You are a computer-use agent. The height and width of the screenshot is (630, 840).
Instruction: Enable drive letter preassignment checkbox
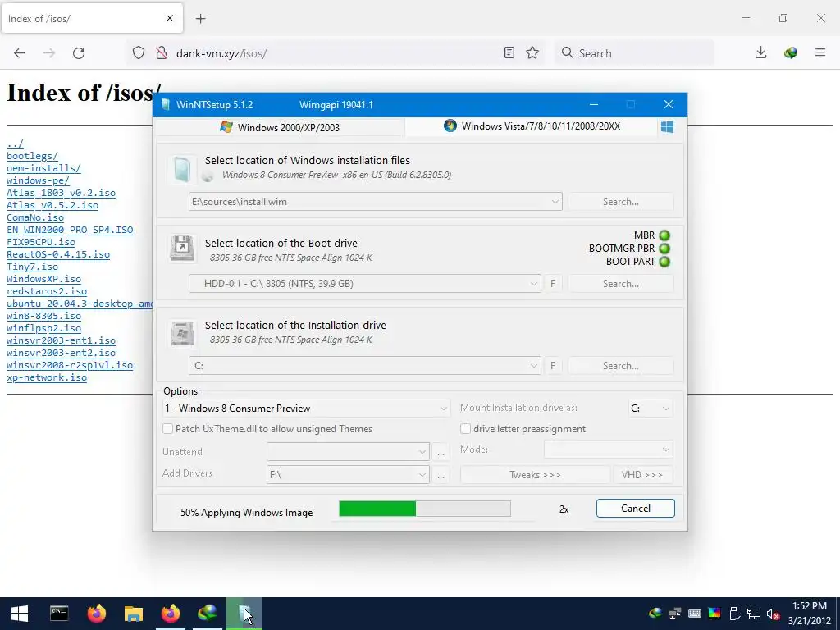coord(466,428)
